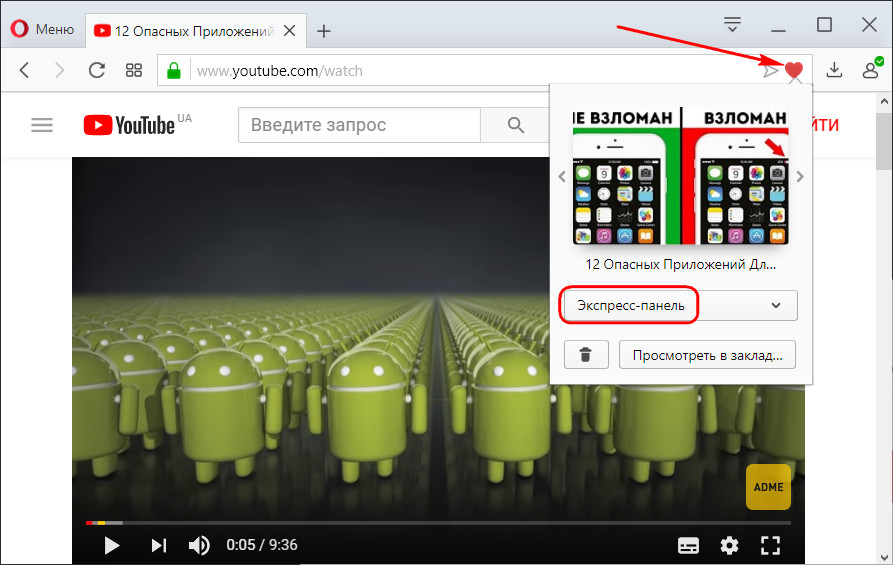893x565 pixels.
Task: Click the speed dial grid icon
Action: (x=133, y=70)
